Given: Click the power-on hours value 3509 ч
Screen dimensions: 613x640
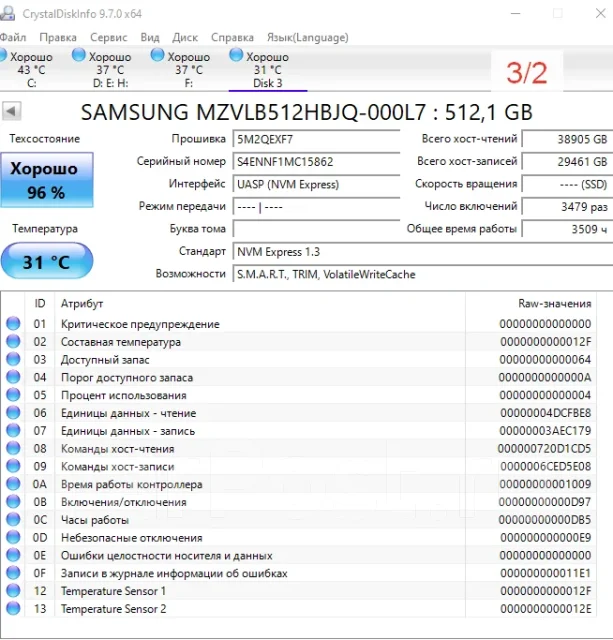Looking at the screenshot, I should tap(567, 229).
